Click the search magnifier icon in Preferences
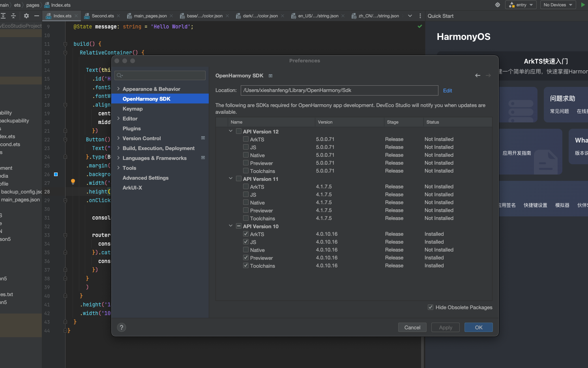The height and width of the screenshot is (368, 588). (120, 75)
